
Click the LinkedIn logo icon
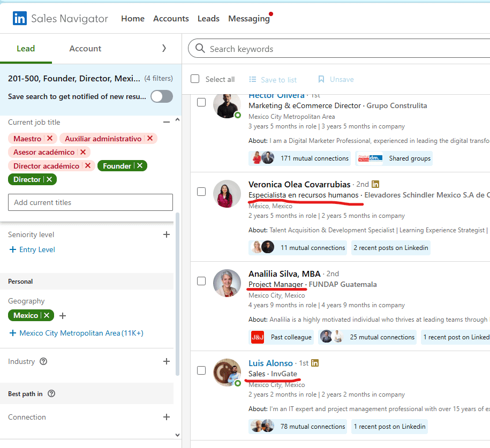tap(19, 18)
